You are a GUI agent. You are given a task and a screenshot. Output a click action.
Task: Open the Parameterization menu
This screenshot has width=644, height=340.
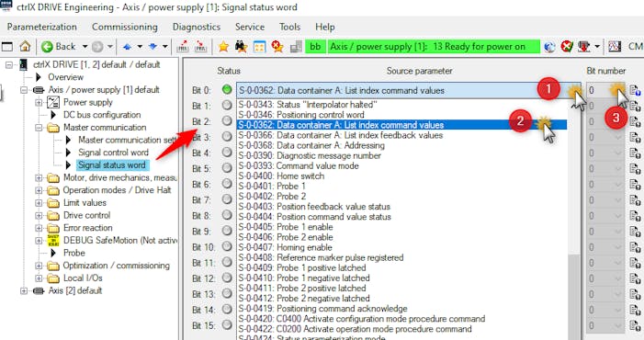pyautogui.click(x=42, y=27)
